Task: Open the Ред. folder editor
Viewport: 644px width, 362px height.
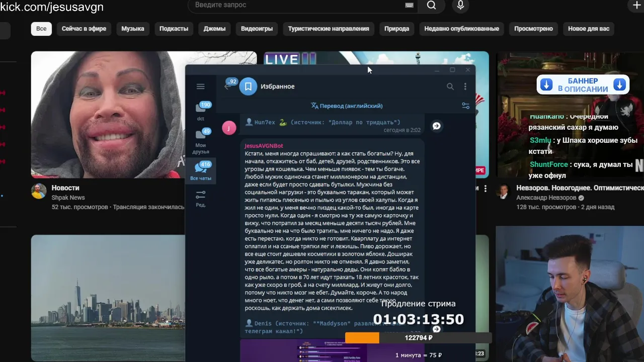Action: pos(201,199)
